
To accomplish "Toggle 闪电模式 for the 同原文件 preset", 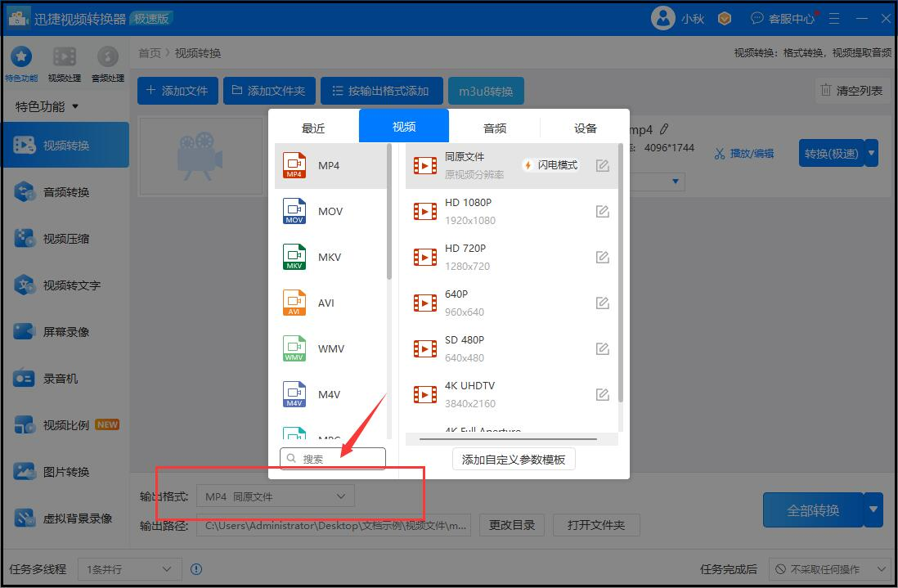I will 550,165.
